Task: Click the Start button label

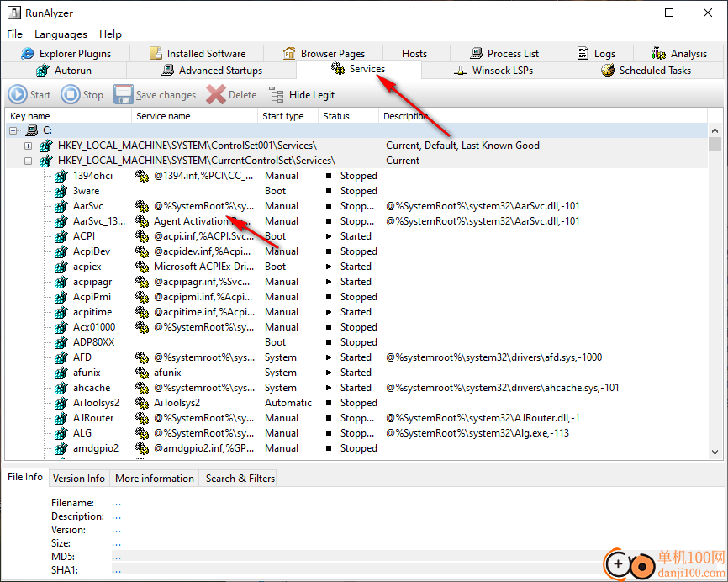Action: (40, 95)
